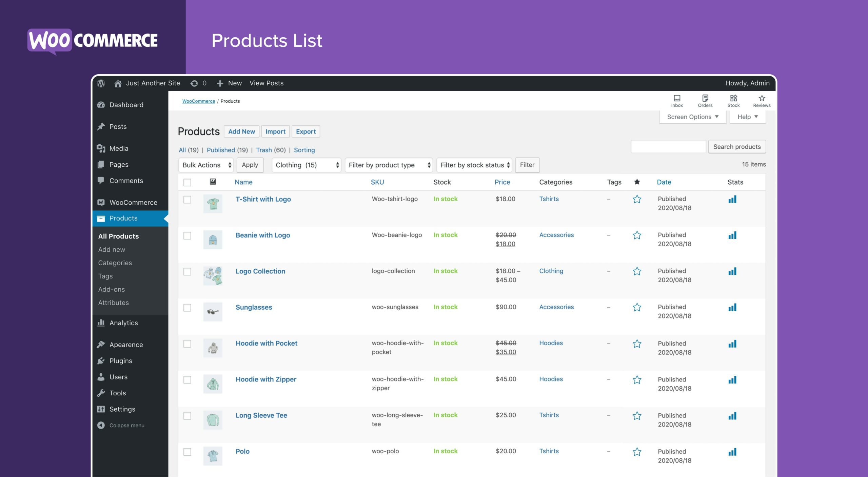
Task: Open the Reviews icon panel
Action: click(761, 101)
